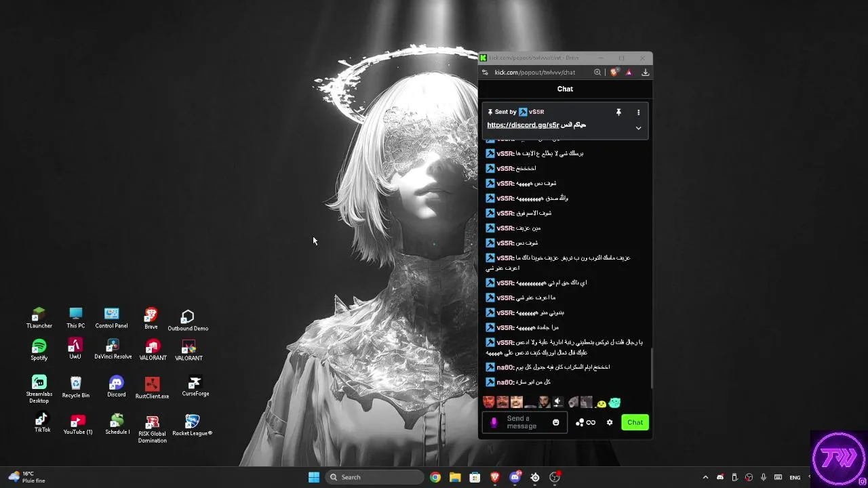Viewport: 868px width, 488px height.
Task: Click the zoom magnifier icon in address bar
Action: point(597,73)
